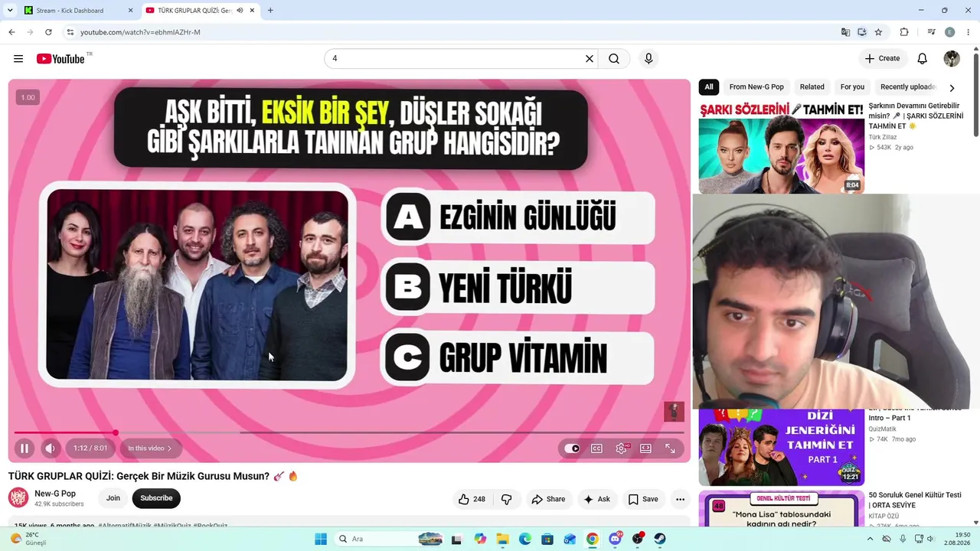
Task: Open the Chrome profile avatar
Action: [x=950, y=32]
